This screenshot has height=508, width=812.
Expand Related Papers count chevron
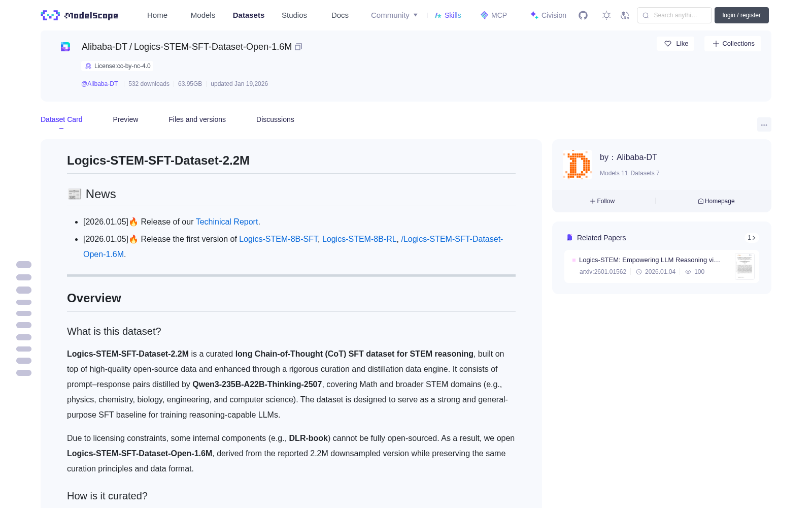click(752, 238)
